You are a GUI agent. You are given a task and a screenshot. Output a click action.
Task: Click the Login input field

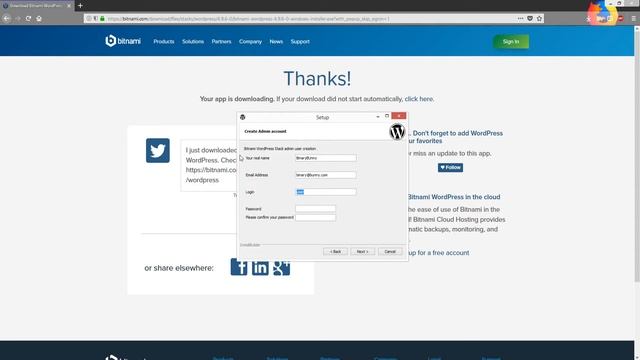[x=326, y=192]
